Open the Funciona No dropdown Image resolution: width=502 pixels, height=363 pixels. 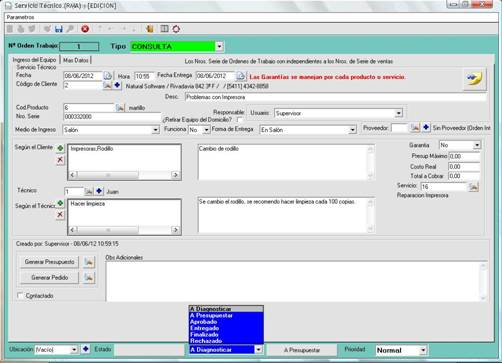click(206, 130)
